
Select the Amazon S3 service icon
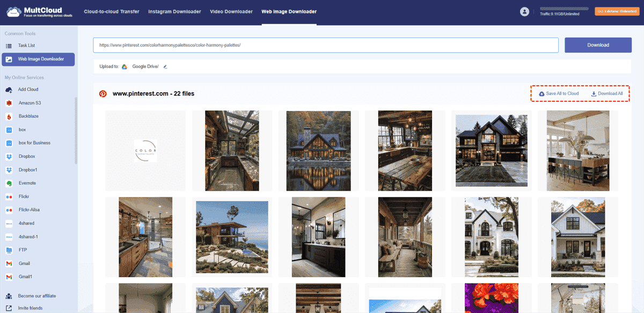coord(9,103)
